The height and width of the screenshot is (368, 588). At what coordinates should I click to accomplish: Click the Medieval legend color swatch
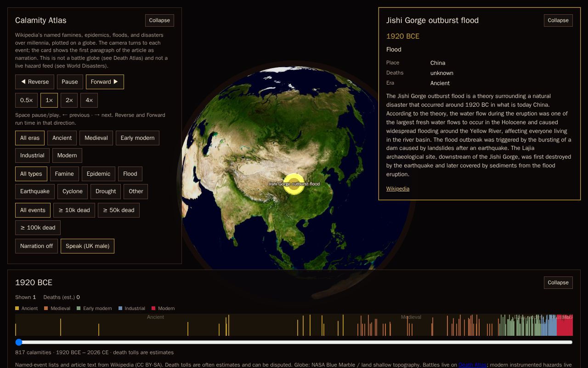(46, 308)
